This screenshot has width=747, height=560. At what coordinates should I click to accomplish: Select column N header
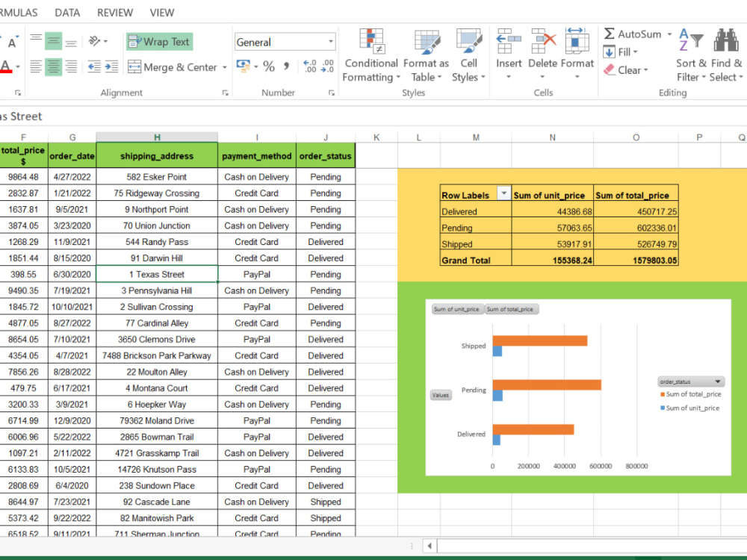(552, 137)
